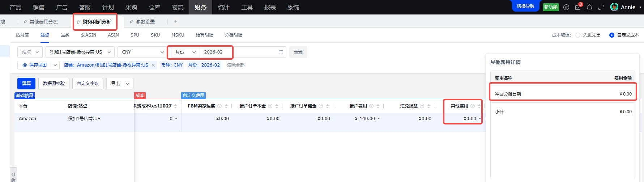Expand the ¥0.00 其他费用 details
The width and height of the screenshot is (644, 182).
coord(480,119)
